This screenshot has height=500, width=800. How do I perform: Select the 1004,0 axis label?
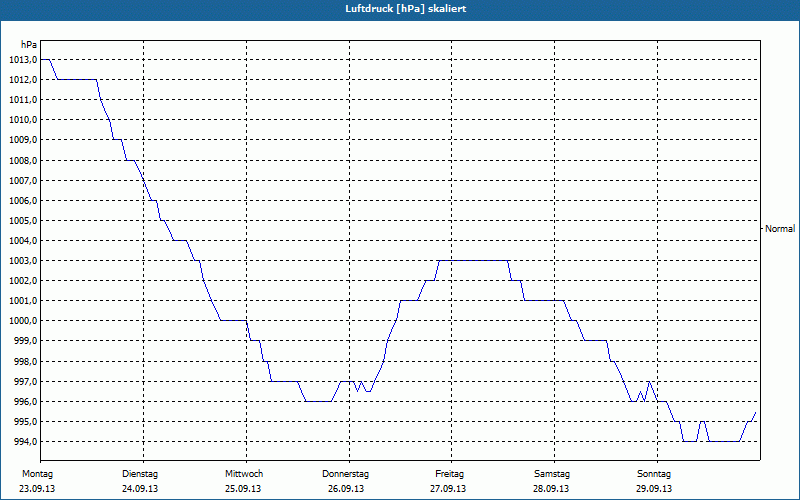pos(23,241)
